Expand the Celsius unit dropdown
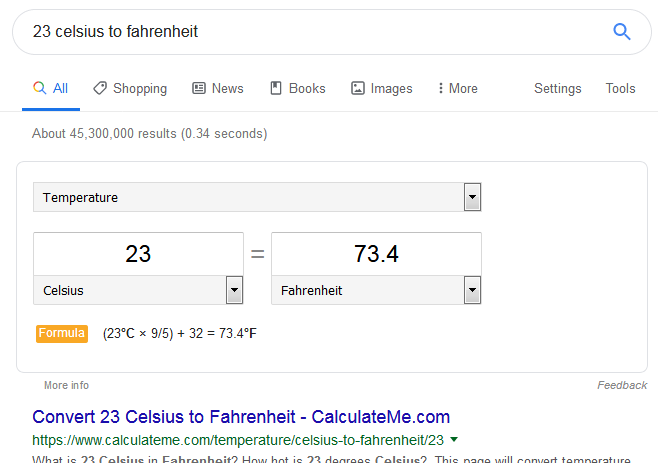The image size is (658, 463). 138,290
